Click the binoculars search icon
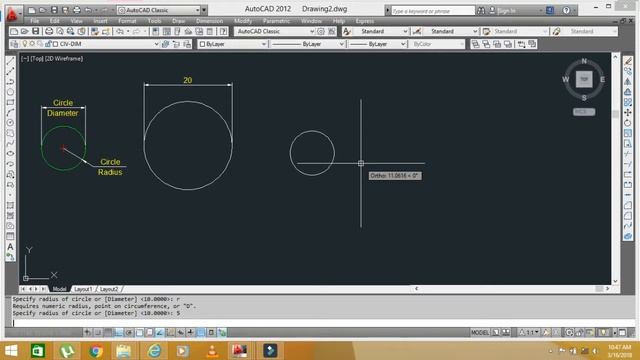This screenshot has width=640, height=360. (x=481, y=11)
